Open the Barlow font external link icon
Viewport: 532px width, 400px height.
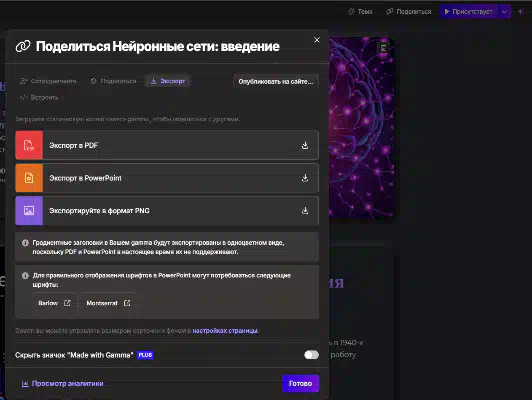[x=67, y=303]
